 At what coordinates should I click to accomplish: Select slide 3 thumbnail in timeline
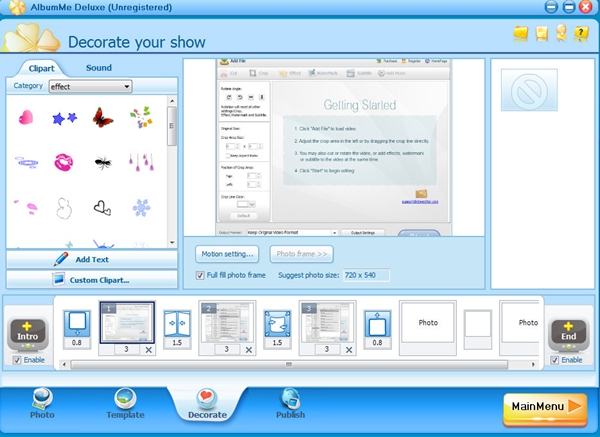pyautogui.click(x=328, y=323)
